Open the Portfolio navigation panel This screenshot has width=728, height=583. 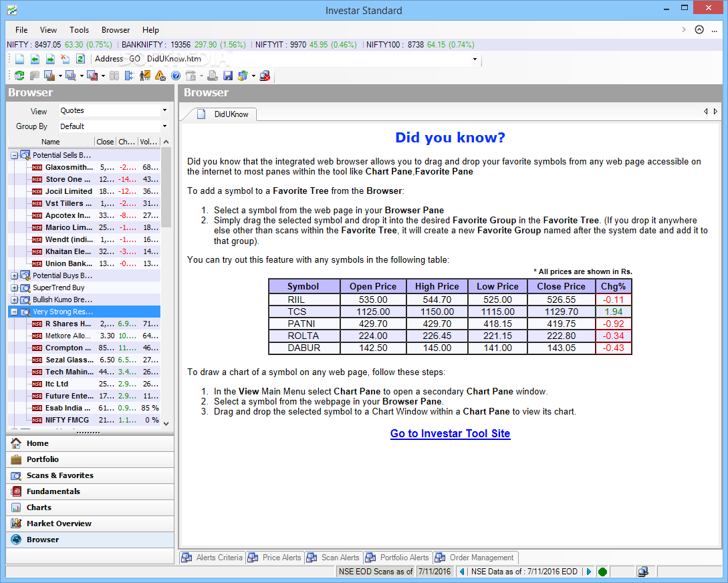(90, 459)
